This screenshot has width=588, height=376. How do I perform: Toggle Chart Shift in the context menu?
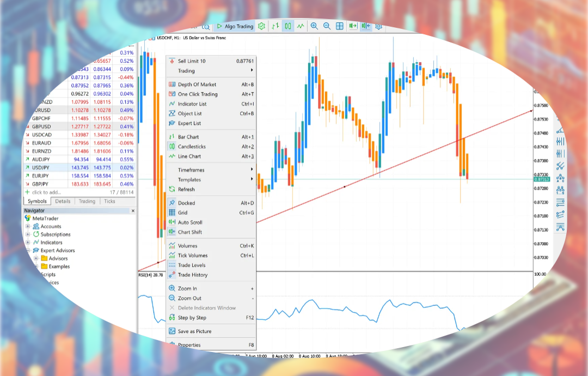pyautogui.click(x=211, y=232)
